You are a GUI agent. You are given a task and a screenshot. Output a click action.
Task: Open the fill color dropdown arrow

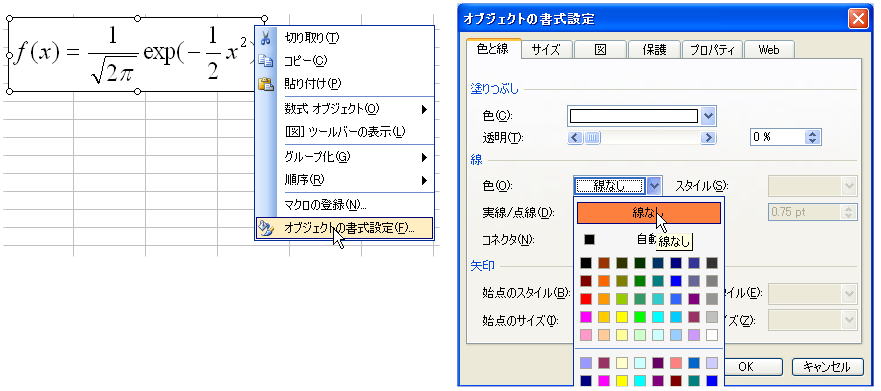pyautogui.click(x=709, y=116)
